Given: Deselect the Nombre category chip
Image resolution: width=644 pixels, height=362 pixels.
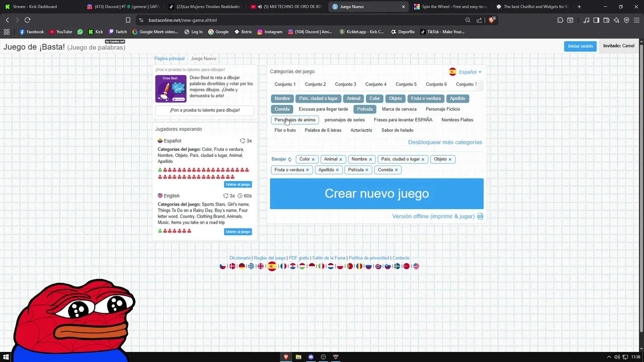Looking at the screenshot, I should click(282, 99).
